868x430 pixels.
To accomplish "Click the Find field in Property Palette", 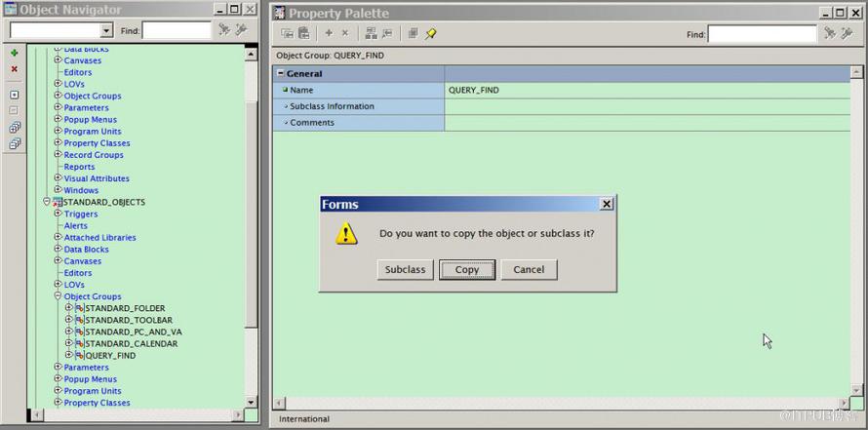I will [x=763, y=34].
